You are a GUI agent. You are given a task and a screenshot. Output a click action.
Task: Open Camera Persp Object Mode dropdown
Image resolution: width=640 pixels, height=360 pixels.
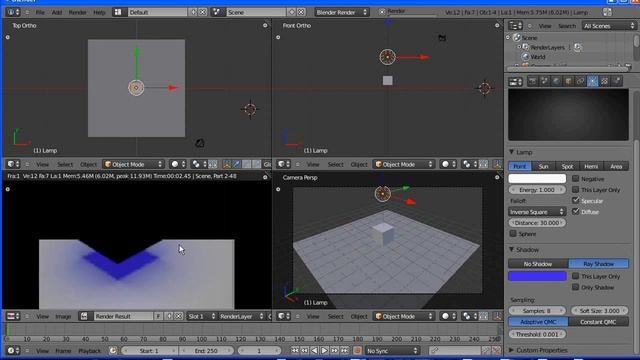[404, 316]
